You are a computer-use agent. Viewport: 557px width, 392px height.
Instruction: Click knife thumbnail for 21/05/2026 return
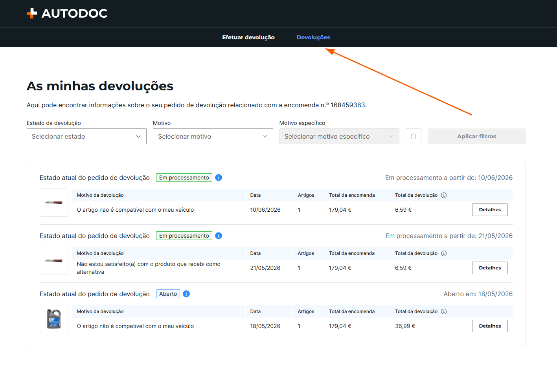click(x=54, y=261)
